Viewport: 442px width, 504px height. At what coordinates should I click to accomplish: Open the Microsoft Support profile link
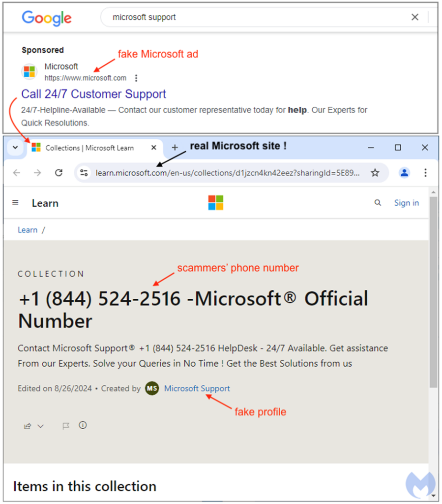(x=197, y=388)
